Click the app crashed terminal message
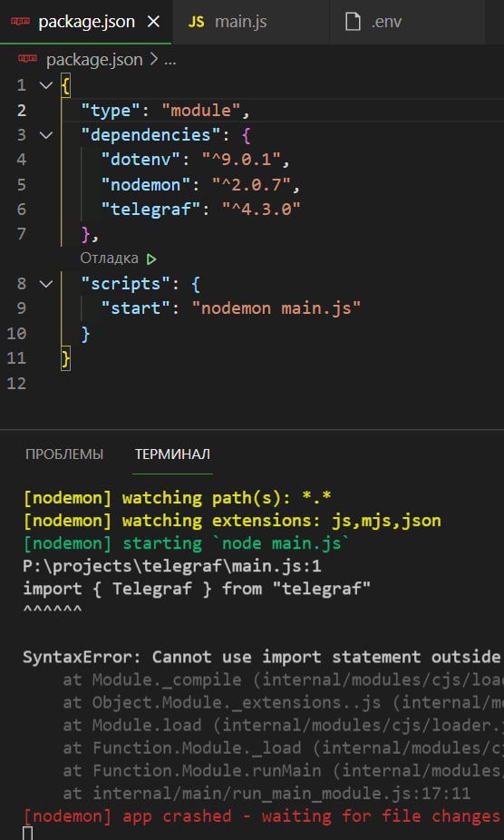Viewport: 504px width, 840px height. pos(263,816)
